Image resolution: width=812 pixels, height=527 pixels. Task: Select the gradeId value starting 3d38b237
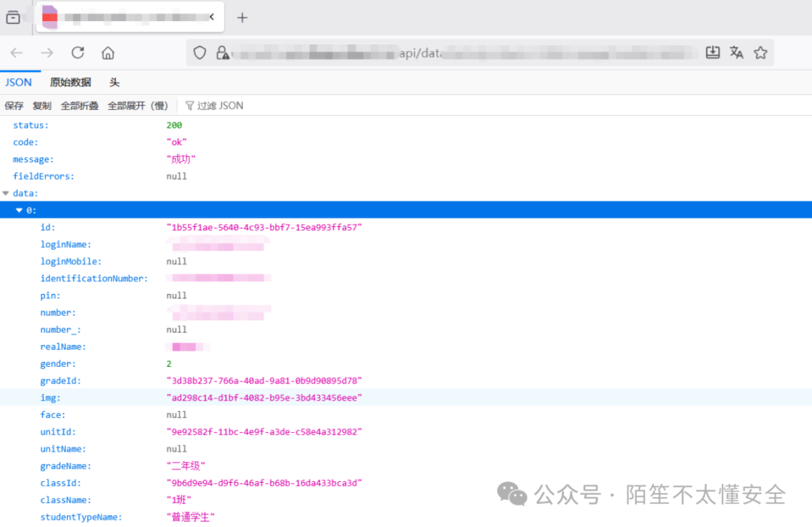click(x=264, y=381)
